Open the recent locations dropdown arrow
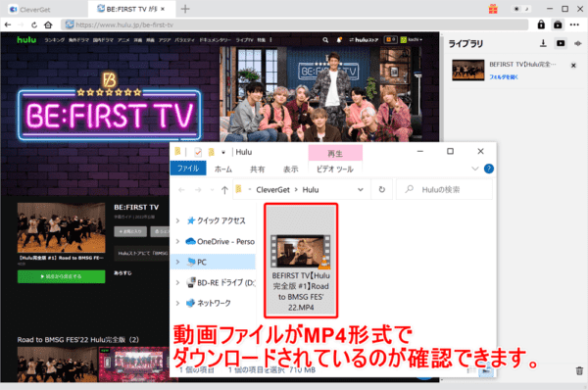Screen dimensions: 588x390 click(212, 190)
